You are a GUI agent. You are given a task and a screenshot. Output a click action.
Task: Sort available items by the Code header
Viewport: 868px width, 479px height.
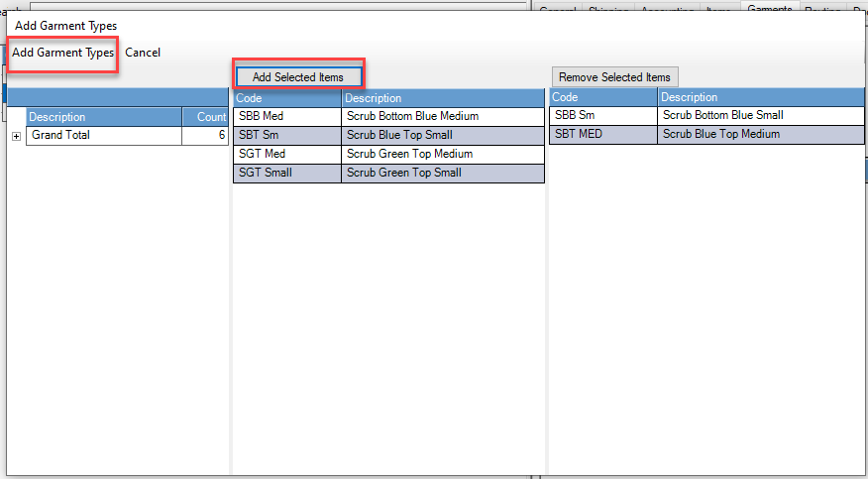[286, 98]
